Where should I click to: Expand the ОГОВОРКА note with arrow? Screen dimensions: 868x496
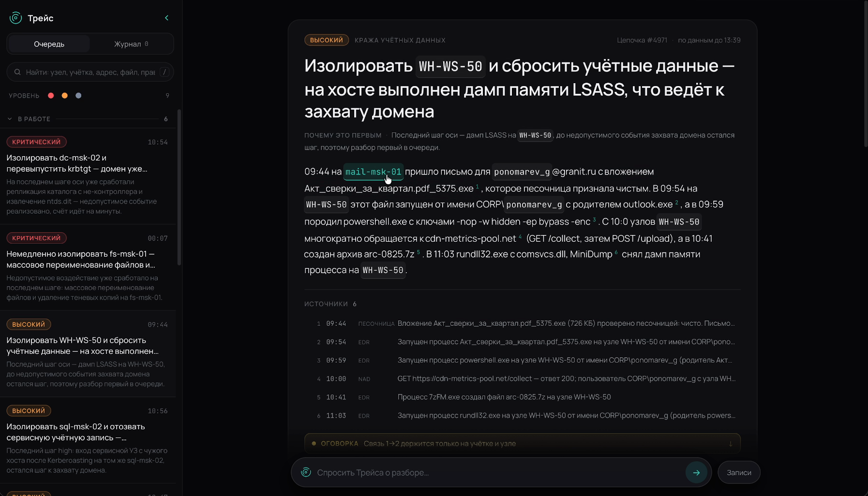[x=731, y=443]
